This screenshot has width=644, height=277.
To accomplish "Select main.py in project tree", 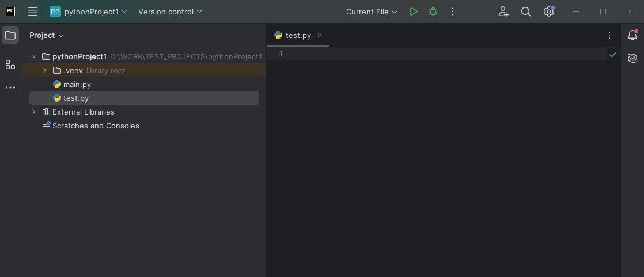I will click(77, 84).
